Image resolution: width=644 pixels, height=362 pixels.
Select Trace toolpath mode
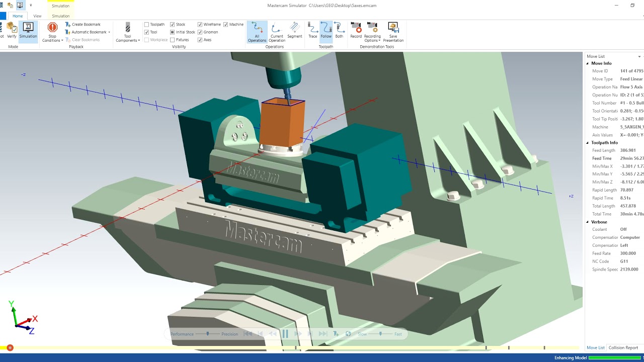312,30
